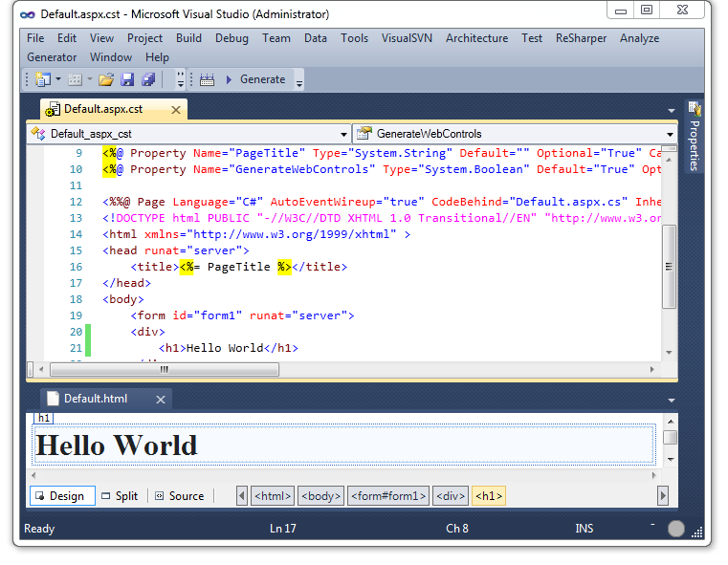Viewport: 728px width, 565px height.
Task: Open the Window menu
Action: (111, 57)
